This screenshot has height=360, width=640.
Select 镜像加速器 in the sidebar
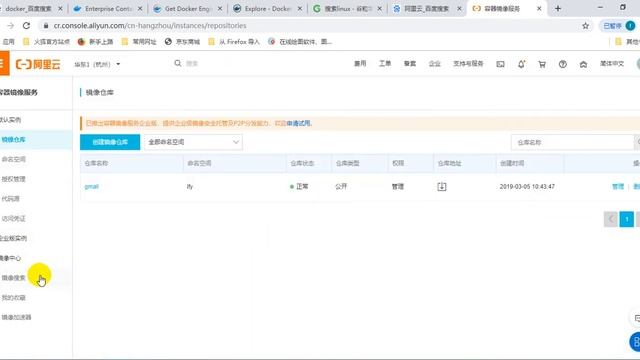16,317
